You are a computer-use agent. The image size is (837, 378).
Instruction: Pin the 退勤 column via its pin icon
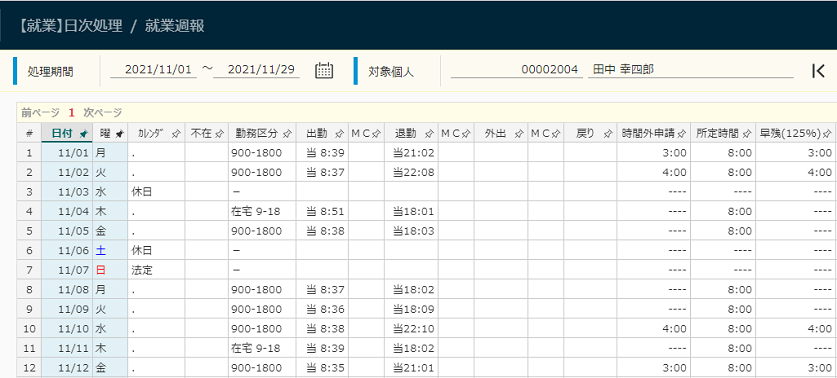pos(428,135)
